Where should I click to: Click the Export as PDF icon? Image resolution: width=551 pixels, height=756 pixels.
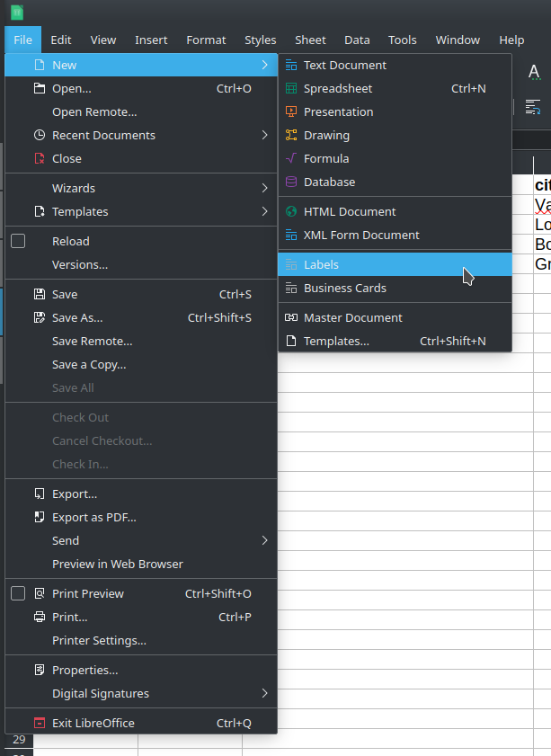click(40, 517)
